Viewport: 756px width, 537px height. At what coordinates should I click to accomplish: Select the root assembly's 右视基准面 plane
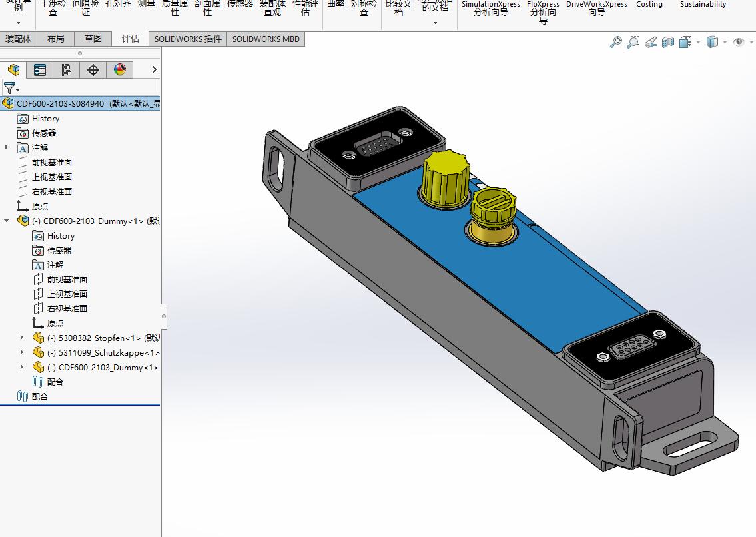45,191
